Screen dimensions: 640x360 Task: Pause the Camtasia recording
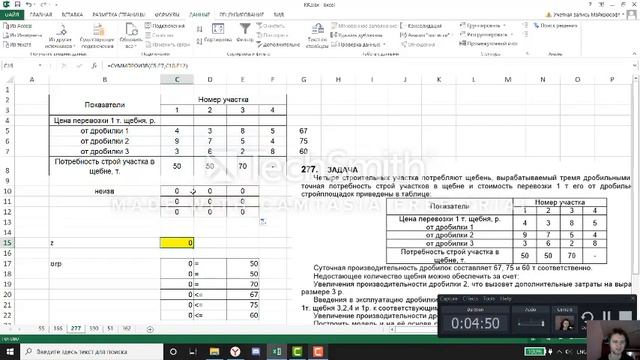click(607, 317)
